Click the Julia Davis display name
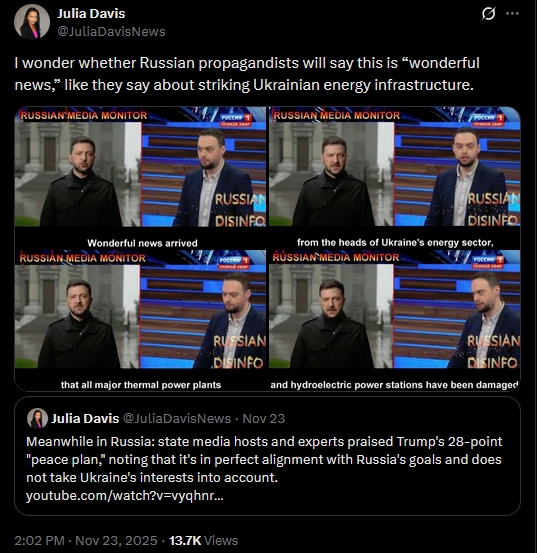The width and height of the screenshot is (537, 553). coord(91,13)
